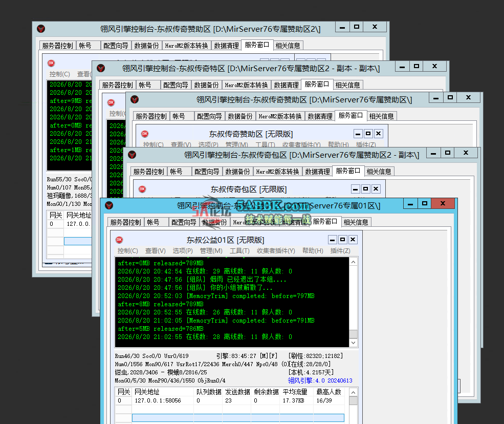Click max players value 16/39
Image resolution: width=504 pixels, height=424 pixels.
[324, 400]
